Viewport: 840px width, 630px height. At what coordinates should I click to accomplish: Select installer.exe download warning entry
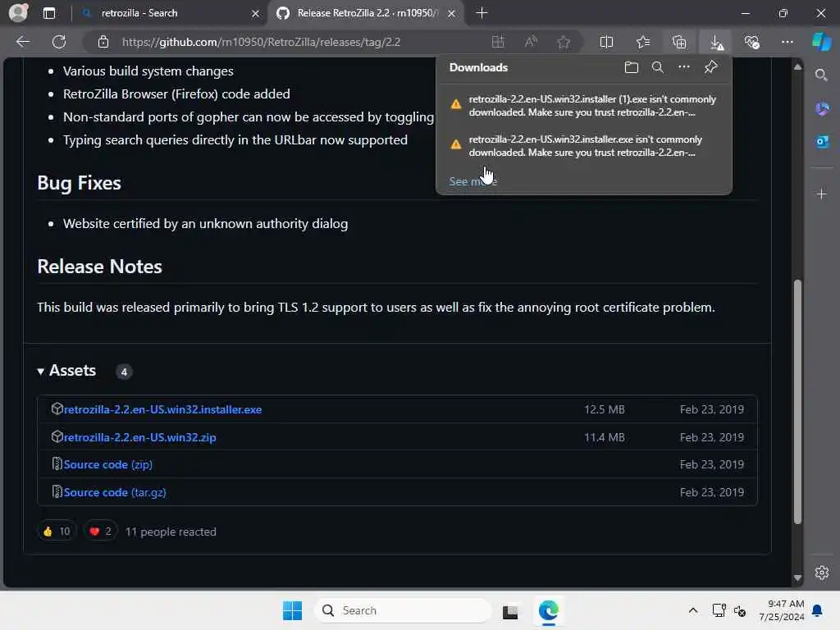pyautogui.click(x=584, y=146)
